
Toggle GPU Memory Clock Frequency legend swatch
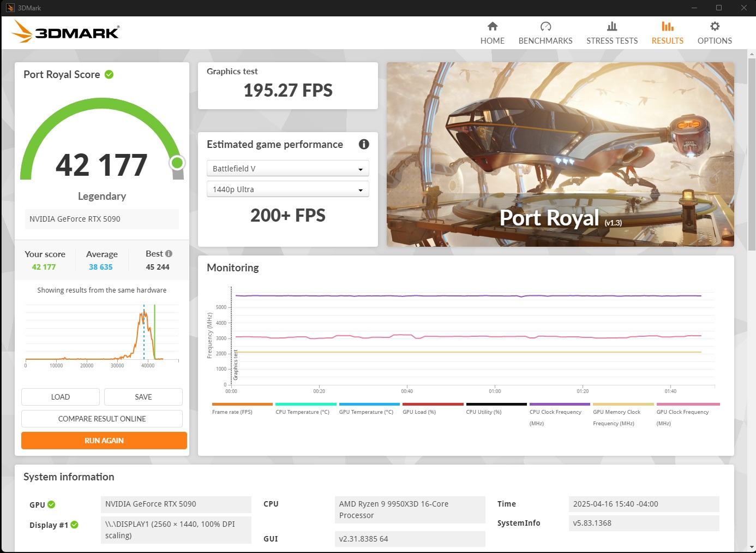[623, 405]
